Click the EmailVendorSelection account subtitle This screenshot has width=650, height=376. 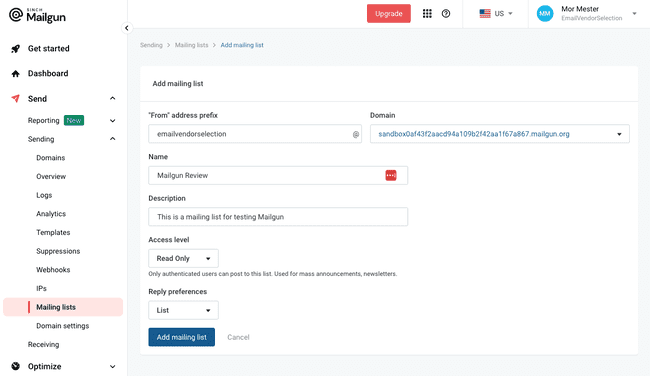[592, 18]
